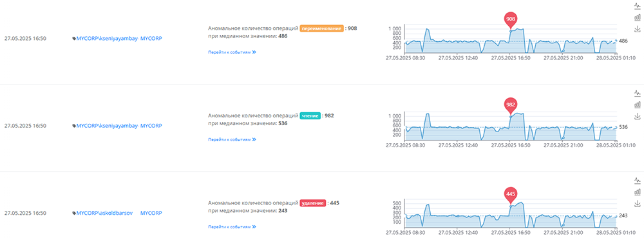Switch read row chart to line view
This screenshot has width=644, height=238.
pyautogui.click(x=638, y=93)
